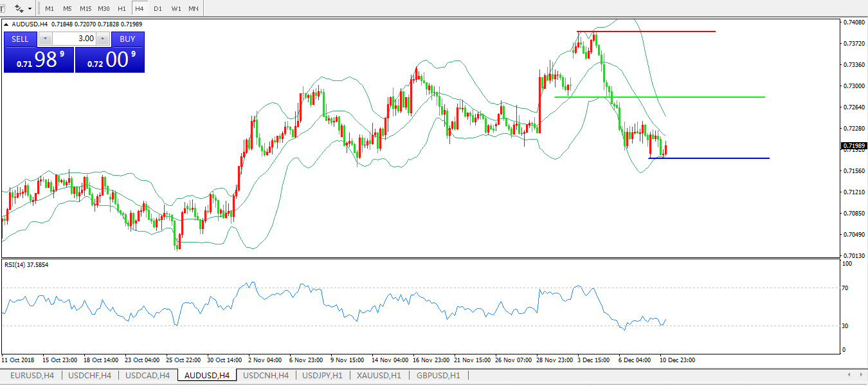Screen dimensions: 868x386
Task: Enable the MN monthly timeframe
Action: 193,9
